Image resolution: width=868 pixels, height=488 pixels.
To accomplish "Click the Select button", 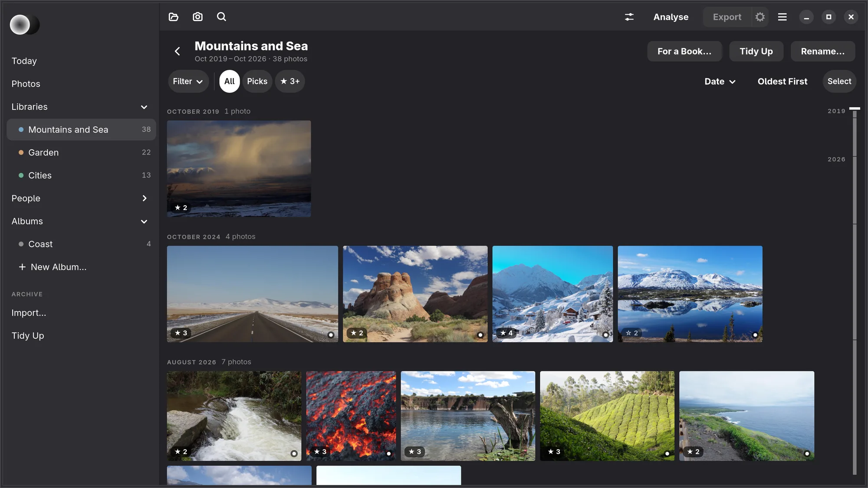I will (839, 81).
